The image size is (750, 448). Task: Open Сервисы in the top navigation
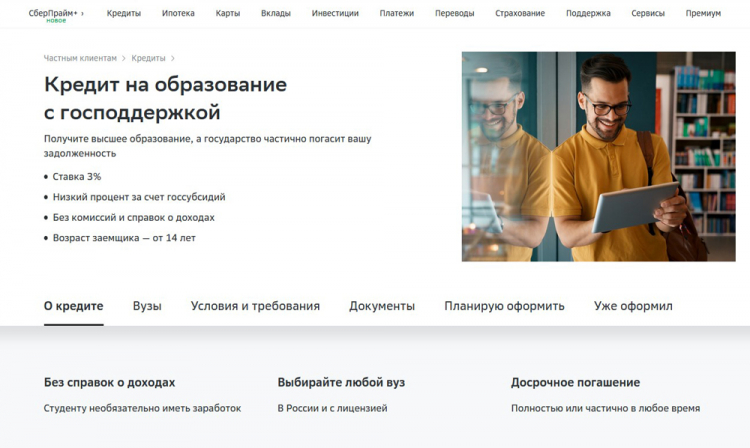coord(648,13)
